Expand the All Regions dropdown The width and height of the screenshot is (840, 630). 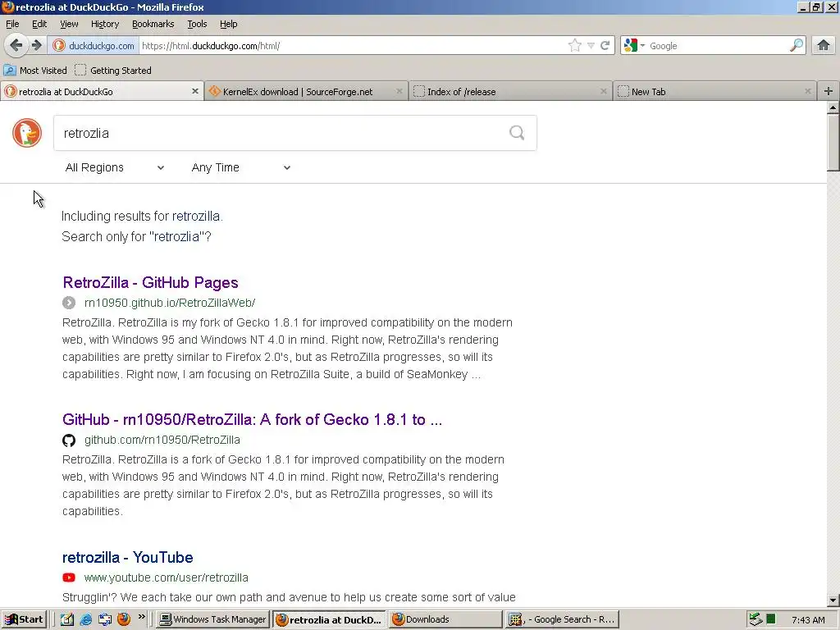pos(115,167)
